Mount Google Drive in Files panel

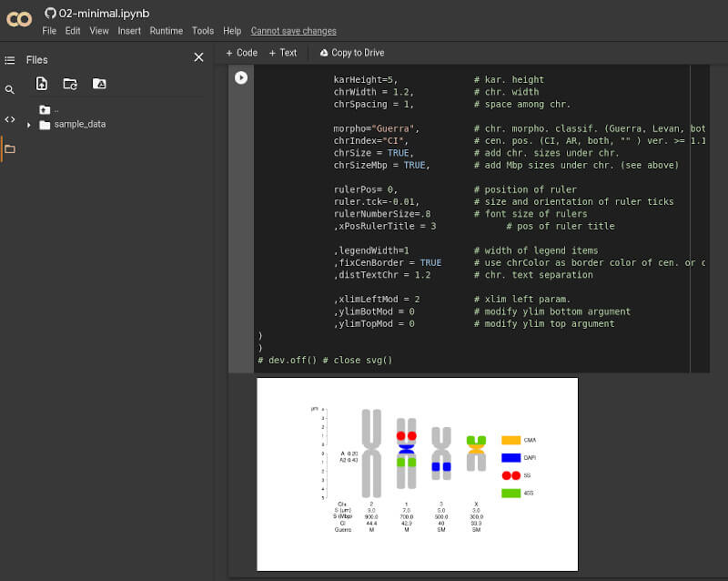[99, 84]
